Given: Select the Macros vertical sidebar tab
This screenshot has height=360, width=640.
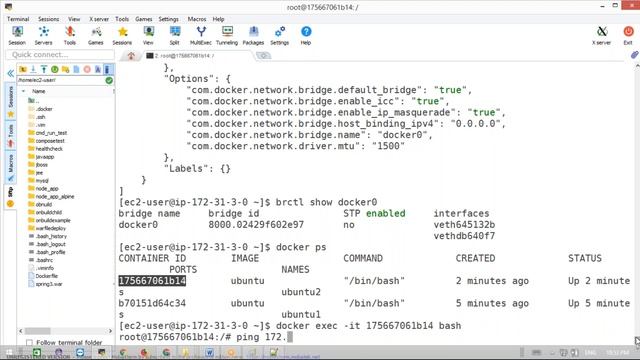Looking at the screenshot, I should 11,167.
